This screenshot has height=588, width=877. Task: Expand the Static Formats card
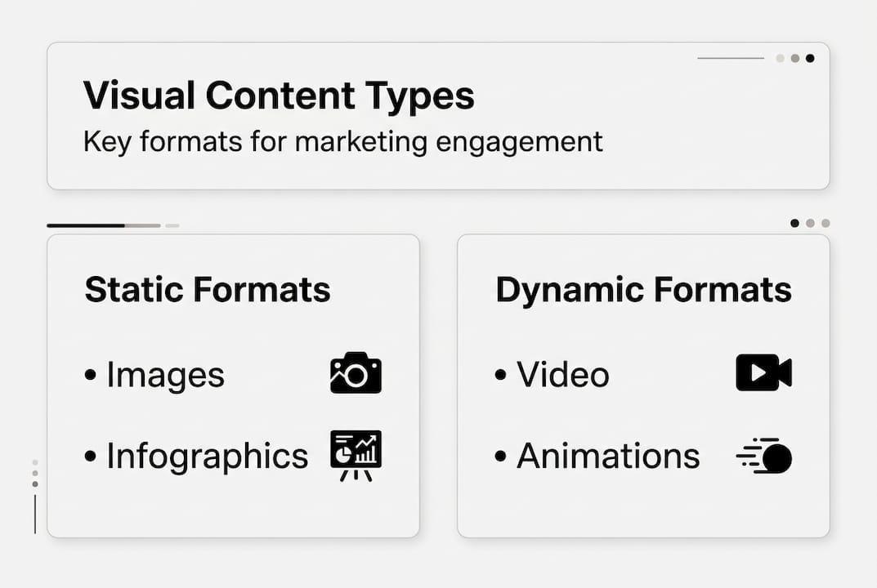coord(233,385)
